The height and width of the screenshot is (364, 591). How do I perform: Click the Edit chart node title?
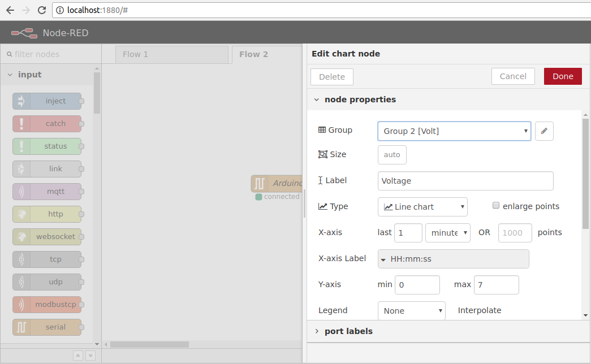[346, 54]
